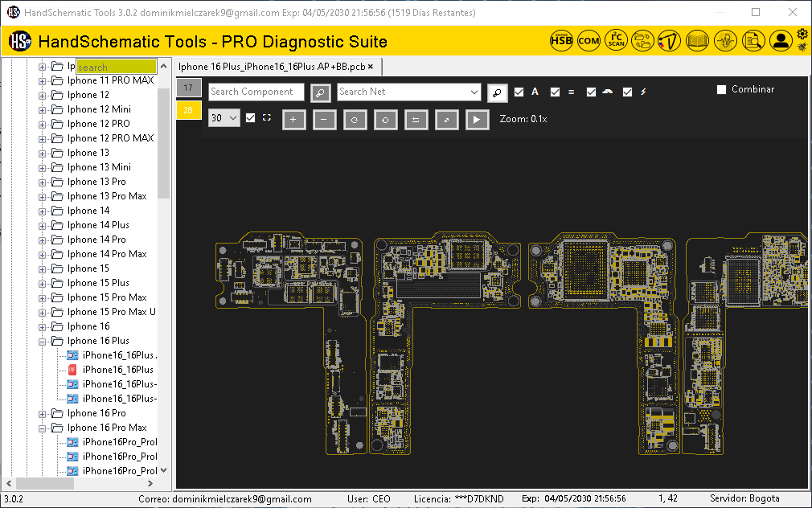812x508 pixels.
Task: Expand the Iphone 11 PRO MAX folder
Action: 43,81
